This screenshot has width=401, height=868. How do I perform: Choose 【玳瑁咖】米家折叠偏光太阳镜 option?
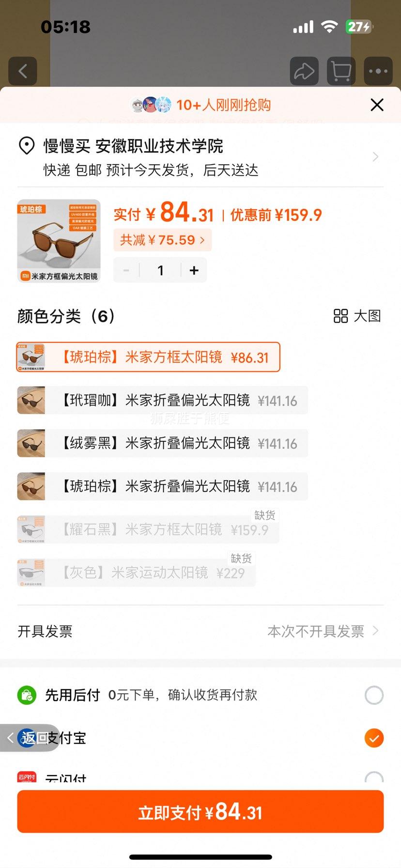pos(162,400)
